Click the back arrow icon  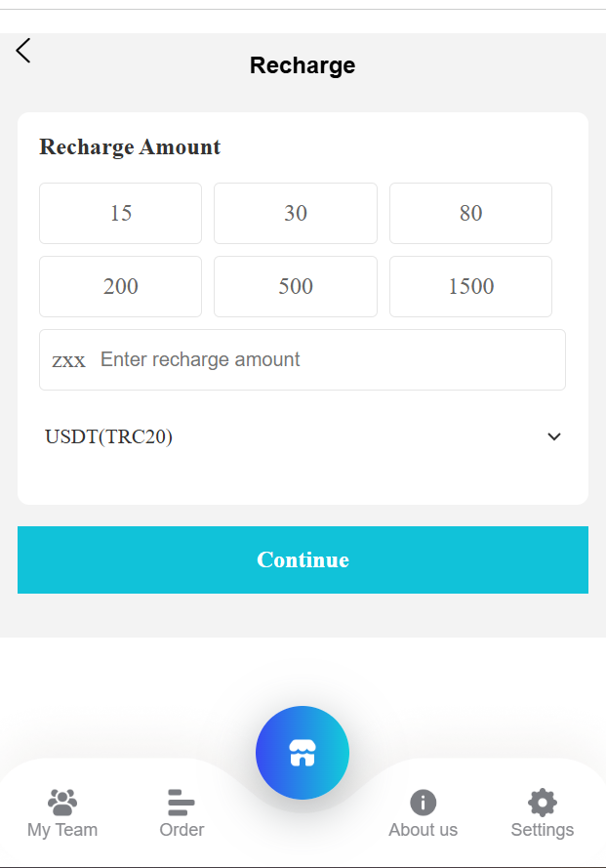tap(23, 51)
